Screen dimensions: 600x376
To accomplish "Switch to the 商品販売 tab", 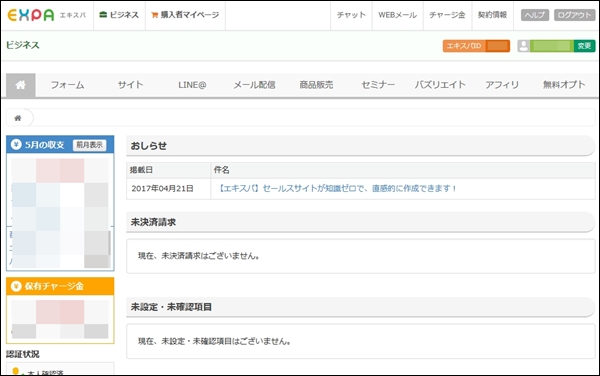I will pos(316,85).
